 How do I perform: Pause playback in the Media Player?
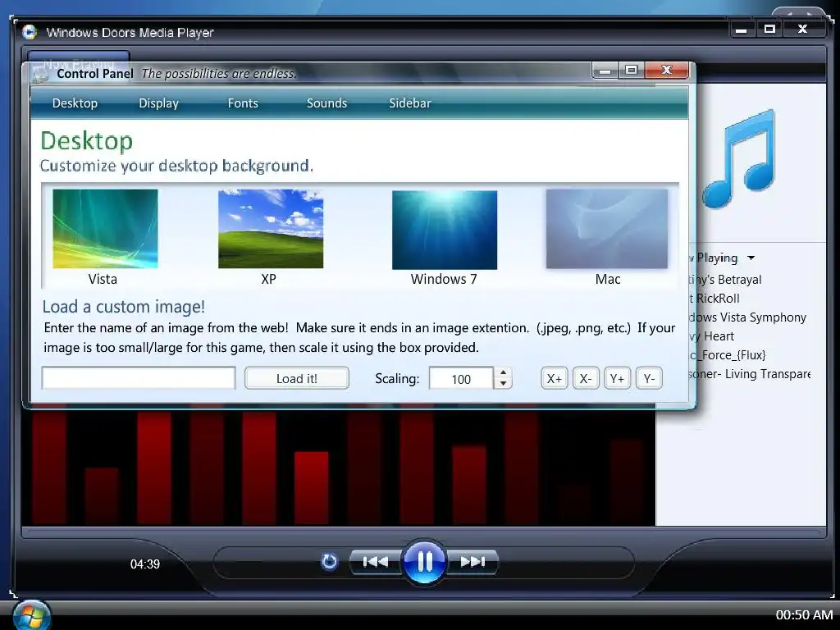(x=424, y=562)
